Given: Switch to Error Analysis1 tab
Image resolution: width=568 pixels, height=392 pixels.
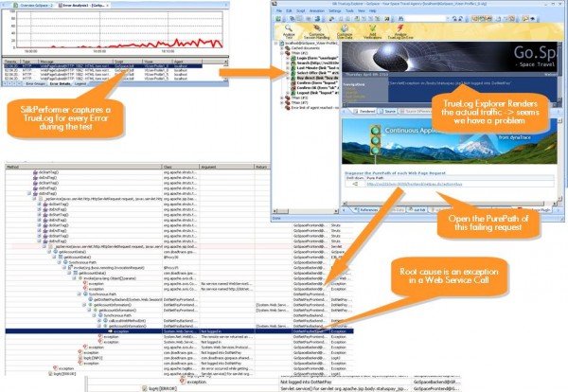Looking at the screenshot, I should 83,5.
